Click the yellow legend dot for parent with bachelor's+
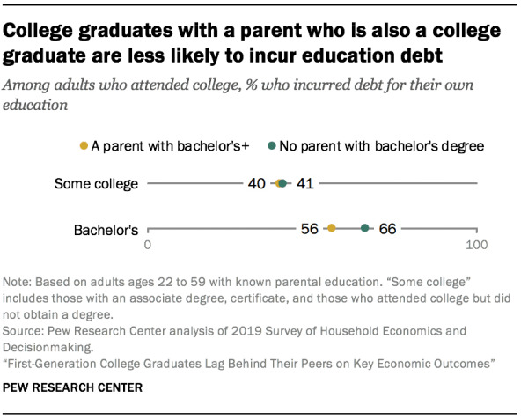 [84, 144]
